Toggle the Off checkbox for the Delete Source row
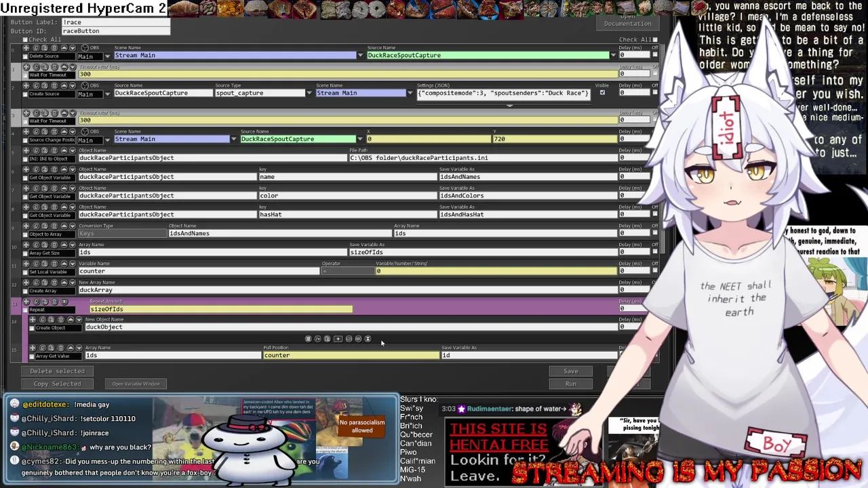868x488 pixels. [x=655, y=54]
